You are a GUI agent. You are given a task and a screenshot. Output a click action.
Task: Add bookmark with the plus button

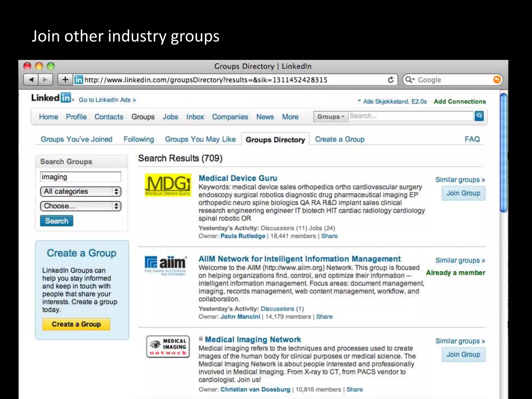click(65, 80)
